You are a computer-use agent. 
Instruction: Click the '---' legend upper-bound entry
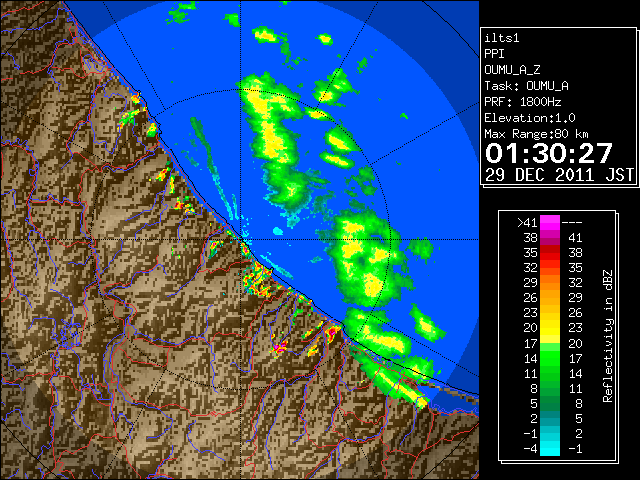pyautogui.click(x=572, y=223)
